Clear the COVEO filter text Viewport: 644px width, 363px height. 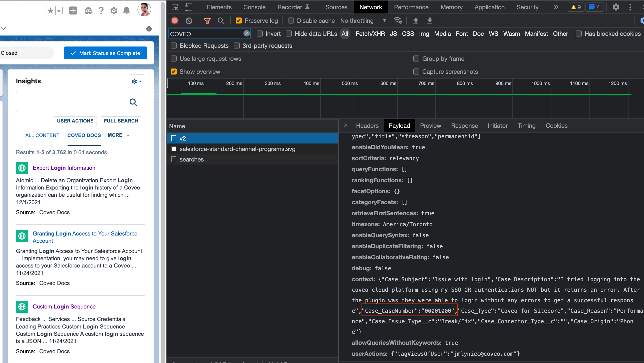246,33
